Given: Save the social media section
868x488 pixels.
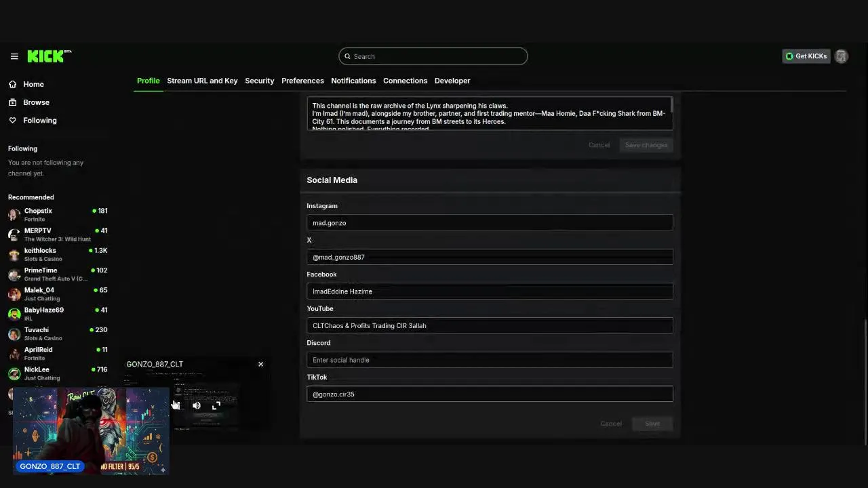Looking at the screenshot, I should [x=652, y=424].
